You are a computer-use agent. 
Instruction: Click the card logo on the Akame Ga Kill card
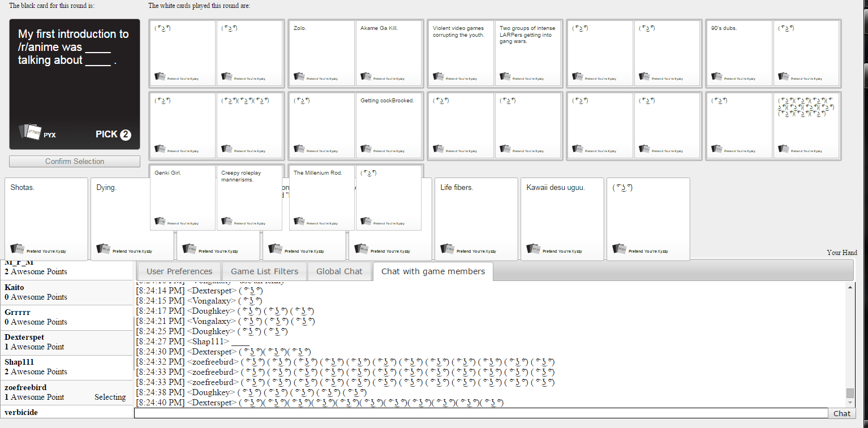click(366, 77)
